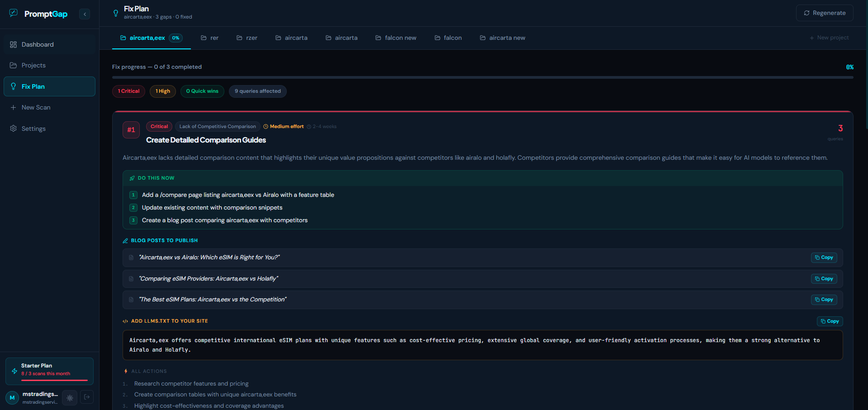Click the #1 rank badge
Viewport: 868px width, 410px height.
pyautogui.click(x=131, y=130)
